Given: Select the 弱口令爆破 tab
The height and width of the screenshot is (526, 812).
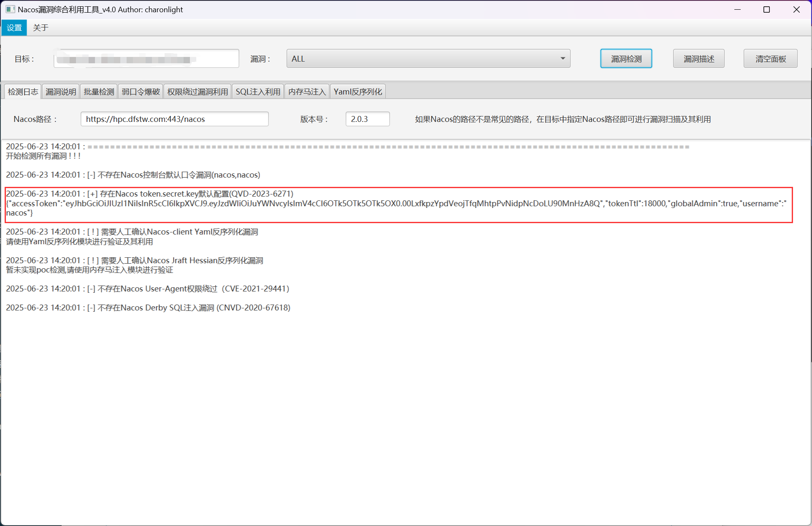Looking at the screenshot, I should tap(141, 92).
